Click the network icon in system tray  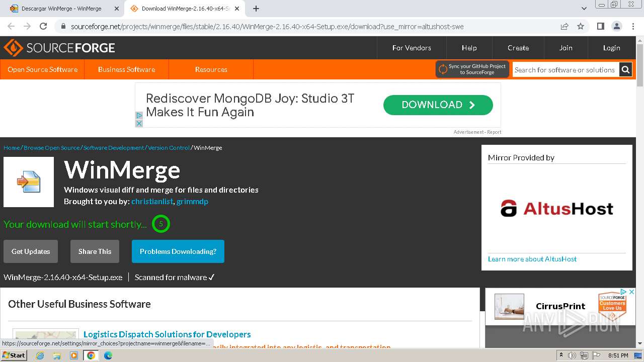point(584,355)
